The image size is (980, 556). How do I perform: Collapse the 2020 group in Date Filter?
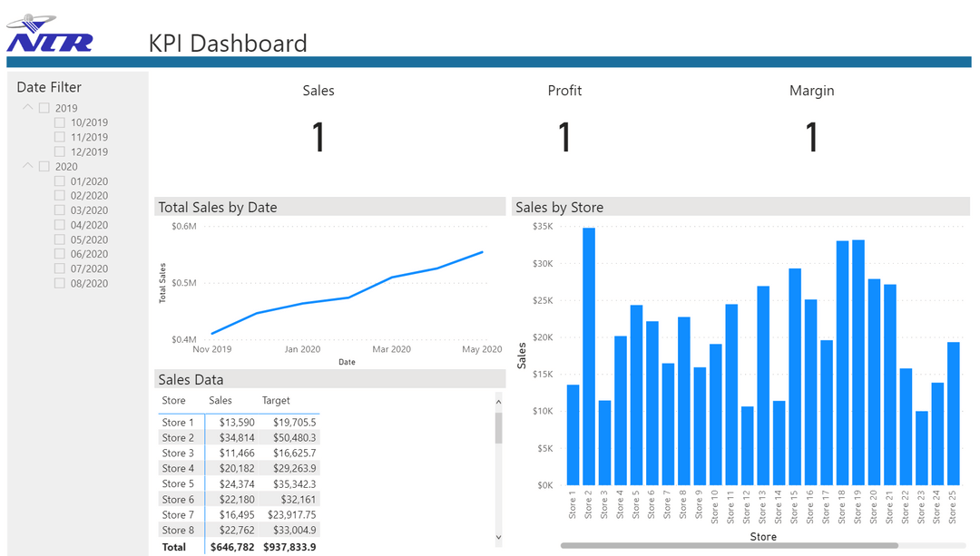click(27, 166)
